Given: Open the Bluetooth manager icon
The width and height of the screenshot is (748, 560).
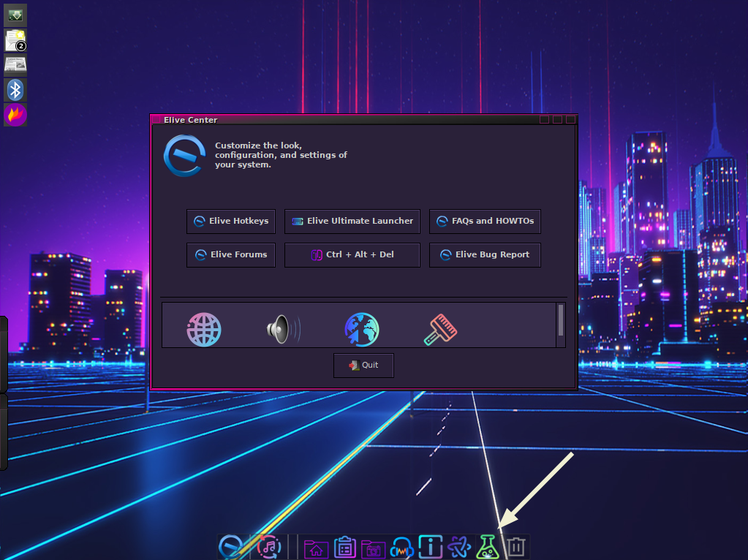Looking at the screenshot, I should tap(15, 90).
